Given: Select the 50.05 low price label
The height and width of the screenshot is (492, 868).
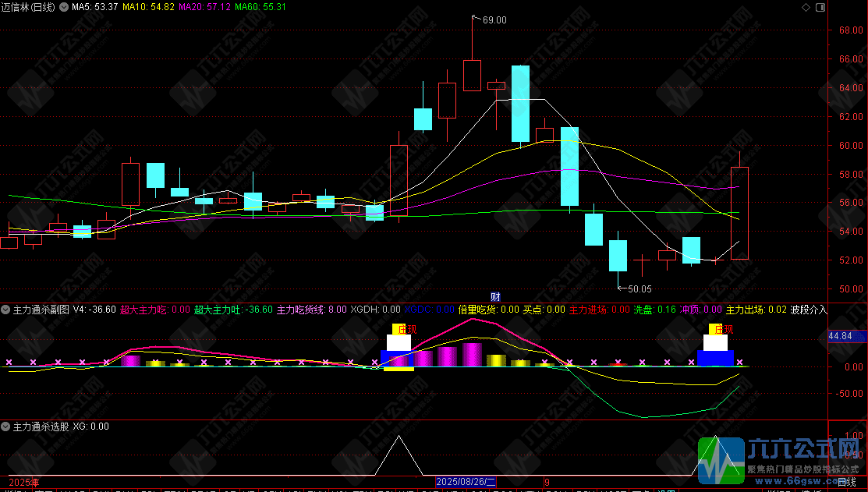Looking at the screenshot, I should pyautogui.click(x=640, y=289).
